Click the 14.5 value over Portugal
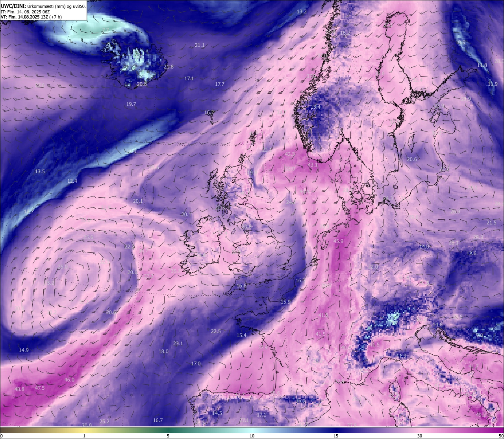Viewport: 504px width, 439px height. pos(217,413)
